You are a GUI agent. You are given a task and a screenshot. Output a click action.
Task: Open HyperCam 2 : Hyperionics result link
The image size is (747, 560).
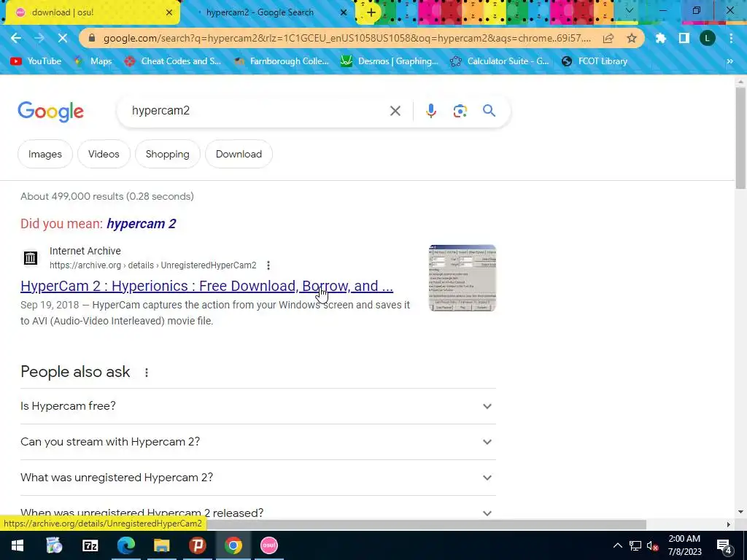(206, 286)
